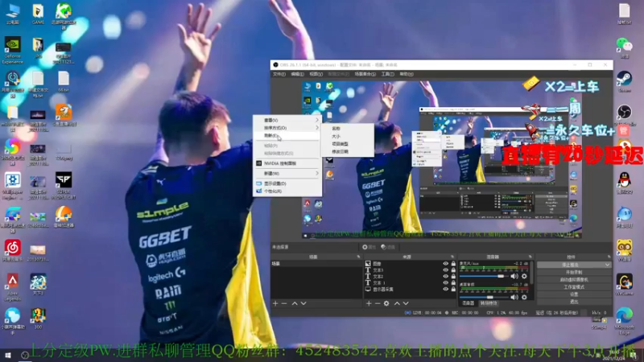Hide the 文本 1 source with eye icon

pyautogui.click(x=446, y=283)
